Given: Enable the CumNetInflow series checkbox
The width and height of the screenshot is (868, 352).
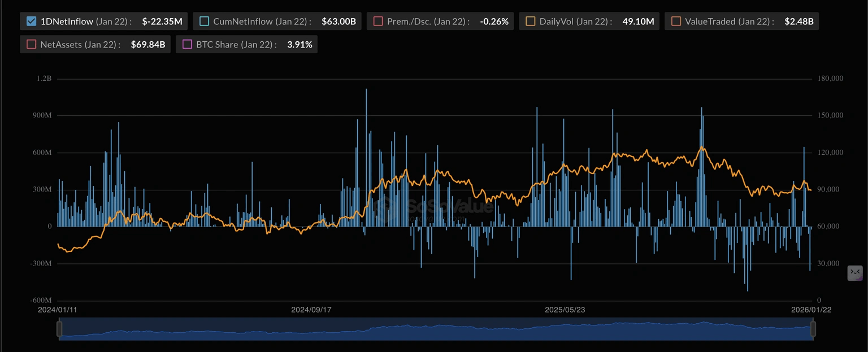Looking at the screenshot, I should point(204,21).
